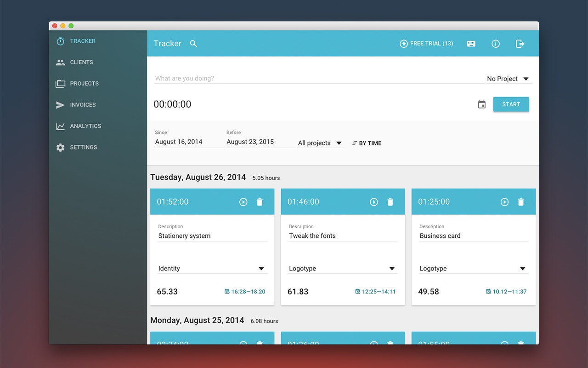Start the timer with the START button
This screenshot has width=588, height=368.
511,104
